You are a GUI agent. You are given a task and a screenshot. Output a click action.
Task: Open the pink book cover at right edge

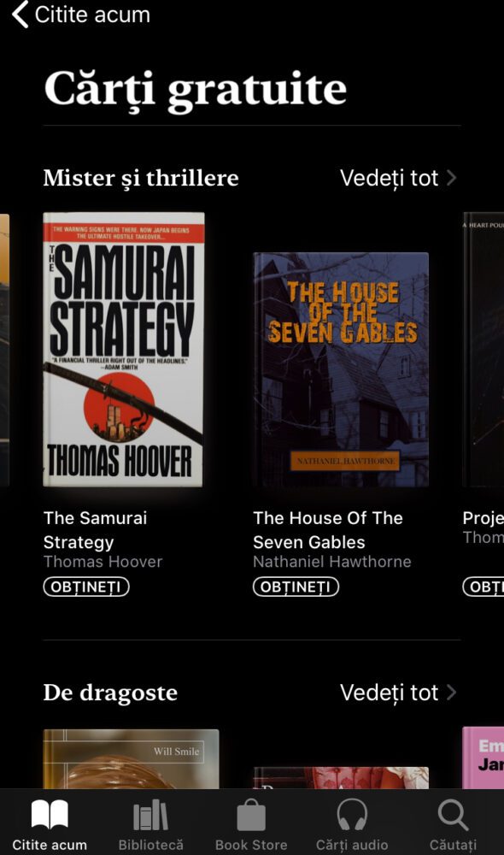pyautogui.click(x=483, y=758)
